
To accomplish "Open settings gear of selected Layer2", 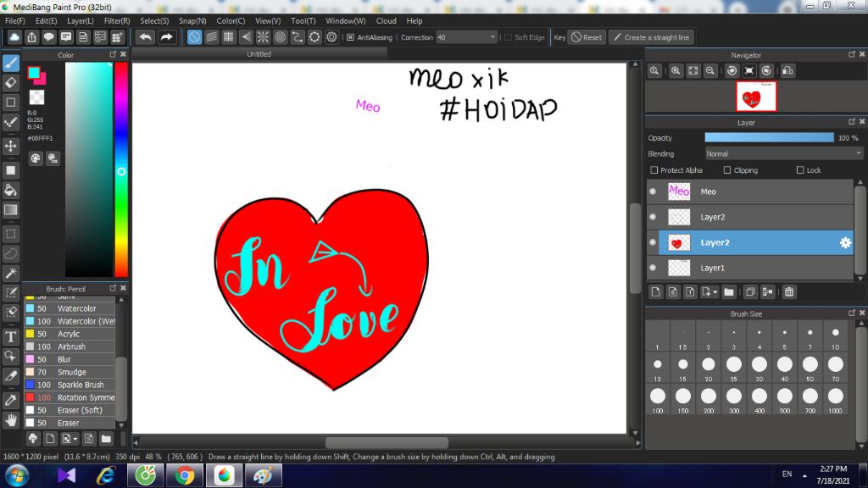I will pyautogui.click(x=845, y=242).
